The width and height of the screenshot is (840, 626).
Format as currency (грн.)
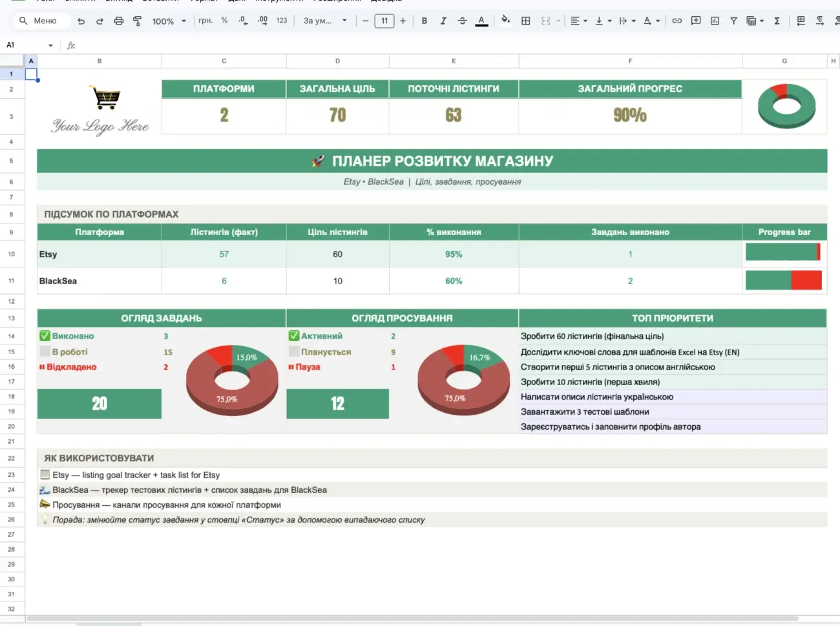[x=205, y=21]
